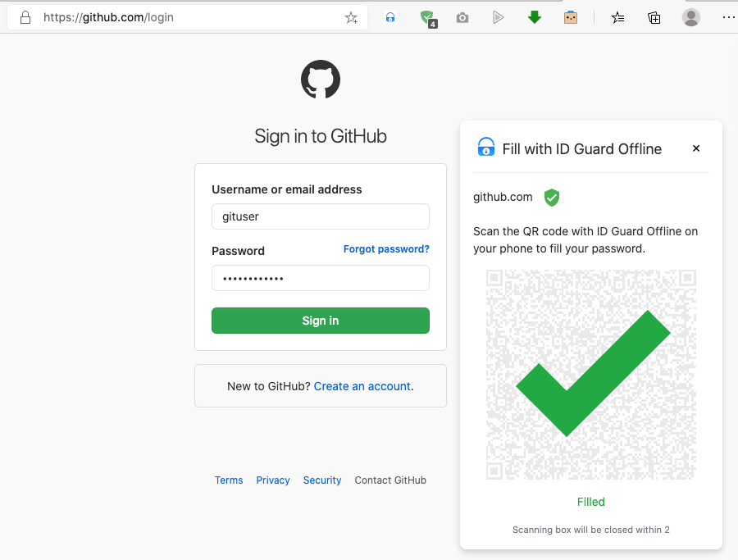Open the Collections icon in toolbar
Screen dimensions: 738x560
click(x=654, y=18)
